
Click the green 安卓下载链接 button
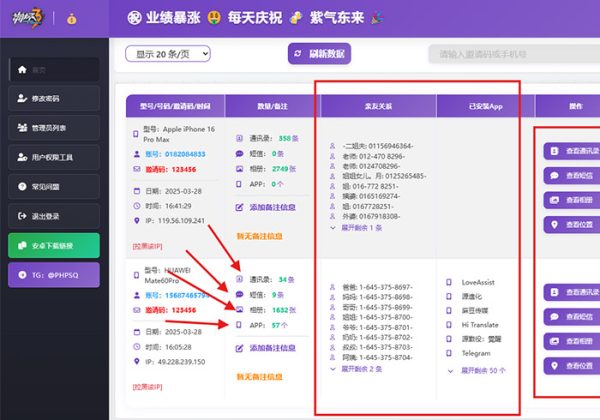pos(50,243)
